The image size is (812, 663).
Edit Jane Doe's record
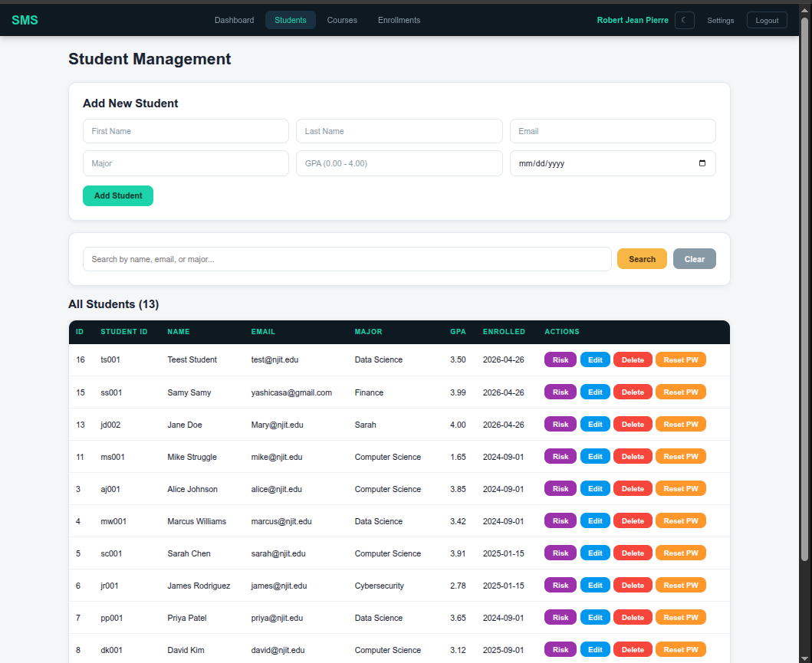[595, 425]
